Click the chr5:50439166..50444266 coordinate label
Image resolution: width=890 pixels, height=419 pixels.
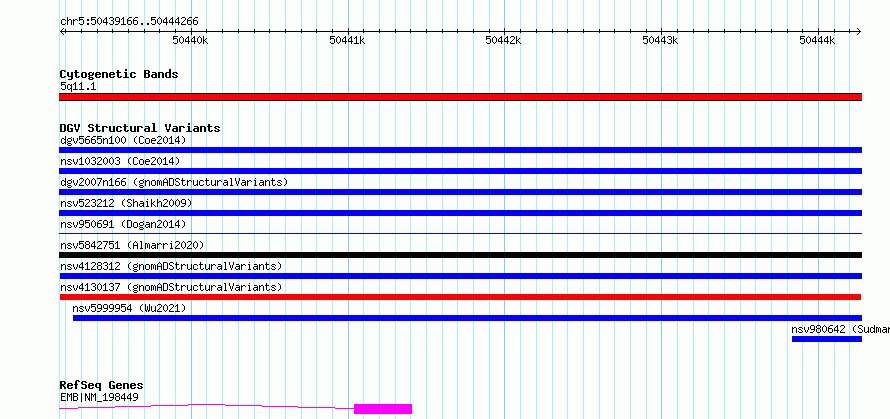pyautogui.click(x=129, y=22)
